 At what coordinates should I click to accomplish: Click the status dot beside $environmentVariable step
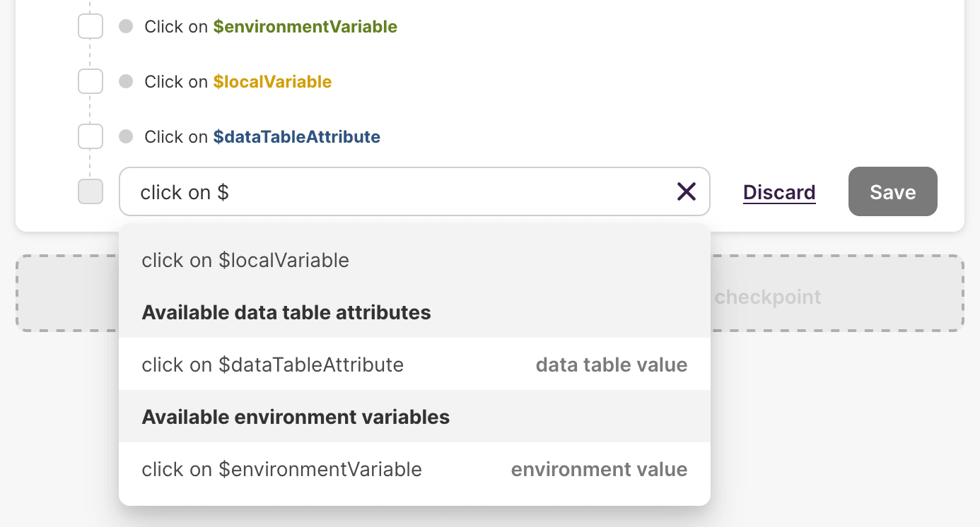pos(126,25)
